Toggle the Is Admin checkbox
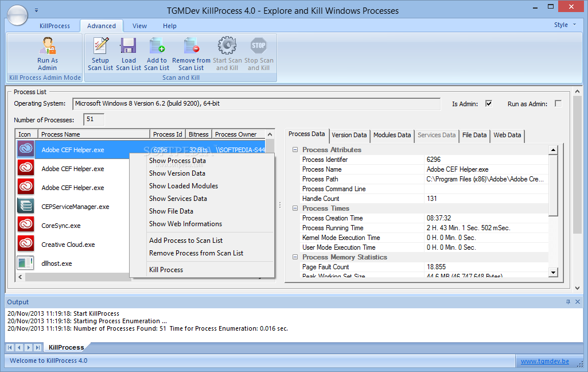The image size is (588, 372). point(489,103)
